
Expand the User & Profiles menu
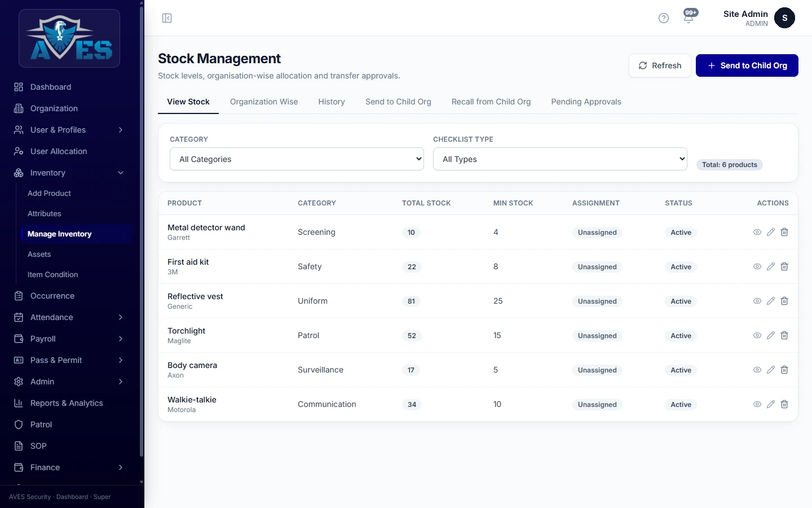(69, 130)
